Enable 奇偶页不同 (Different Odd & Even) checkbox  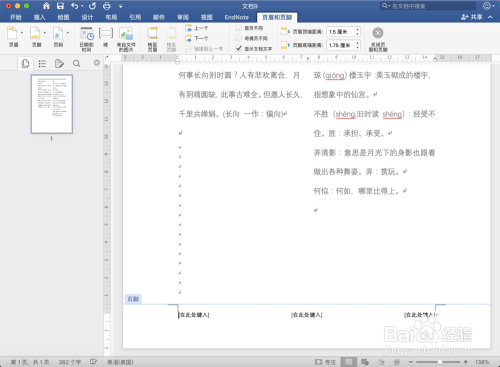coord(238,38)
